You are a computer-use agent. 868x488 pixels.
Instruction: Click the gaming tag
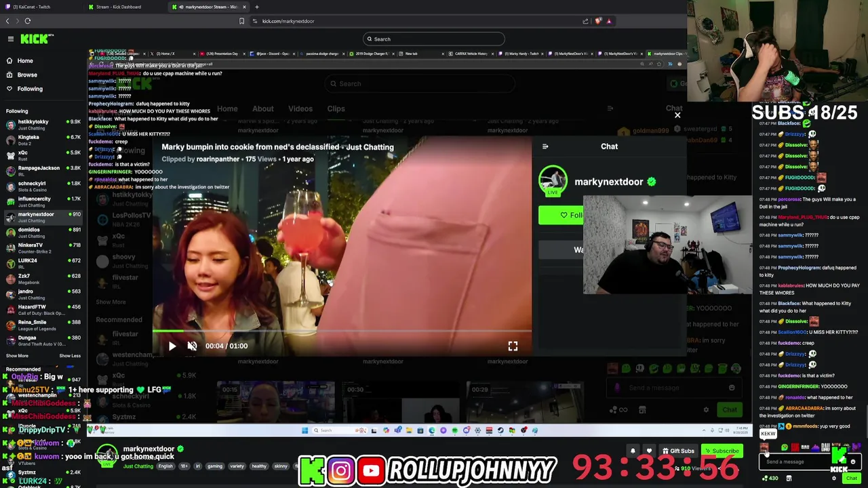(215, 466)
